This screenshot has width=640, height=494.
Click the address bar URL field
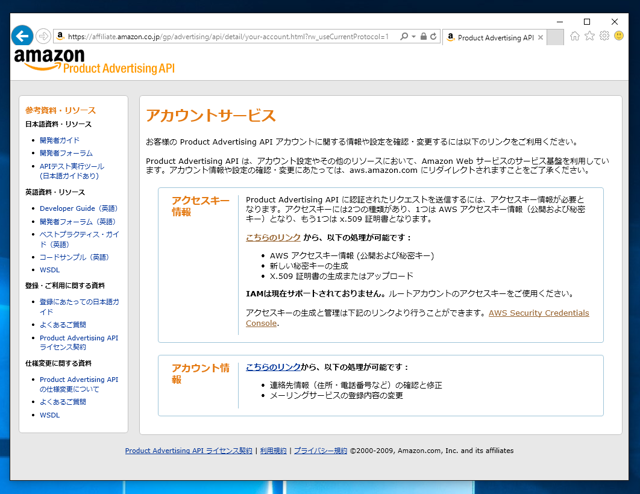click(228, 36)
